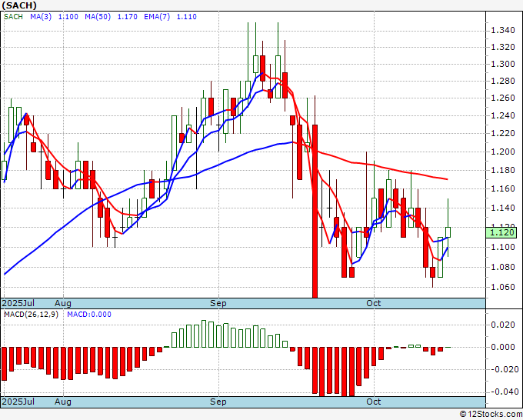Click the 1.200 price axis label
The image size is (523, 420).
tap(503, 152)
